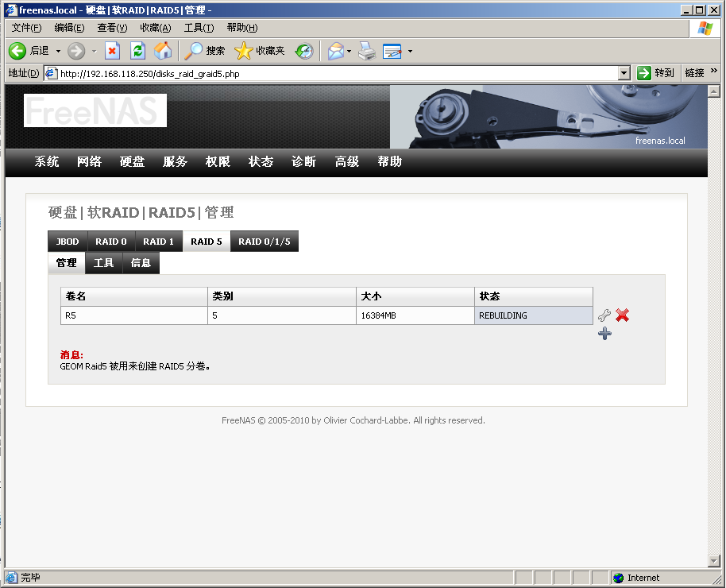Stop page loading with the red X icon

click(x=112, y=51)
